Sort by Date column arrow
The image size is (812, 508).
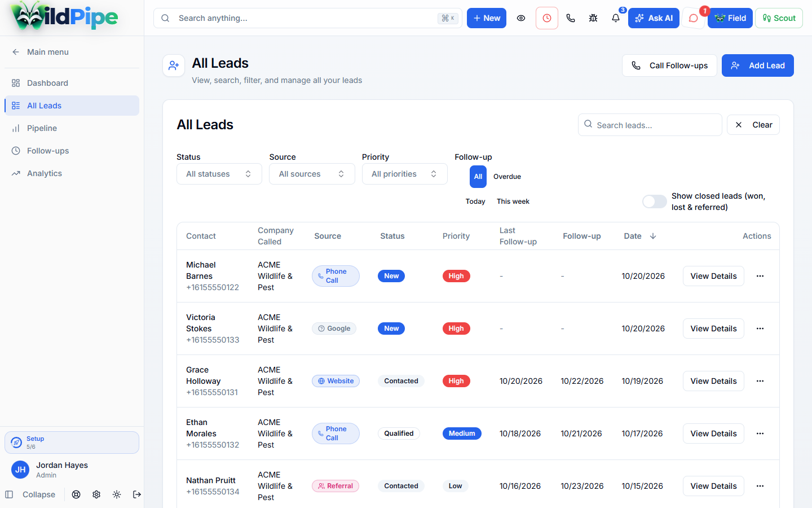coord(653,236)
